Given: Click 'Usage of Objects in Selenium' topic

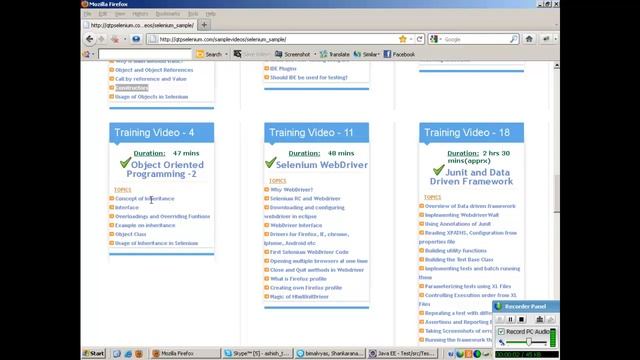Looking at the screenshot, I should 151,97.
